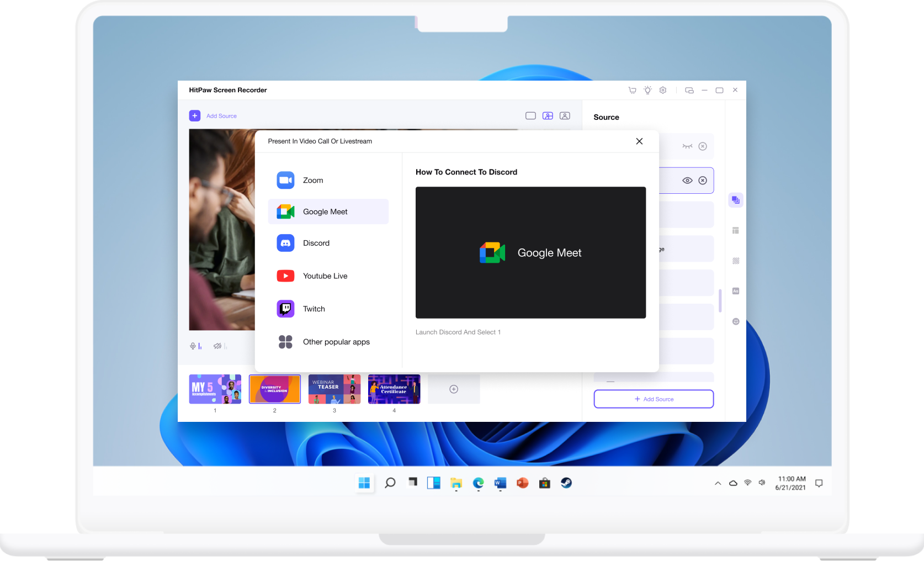Image resolution: width=924 pixels, height=561 pixels.
Task: Select Zoom in the app list
Action: (x=328, y=181)
